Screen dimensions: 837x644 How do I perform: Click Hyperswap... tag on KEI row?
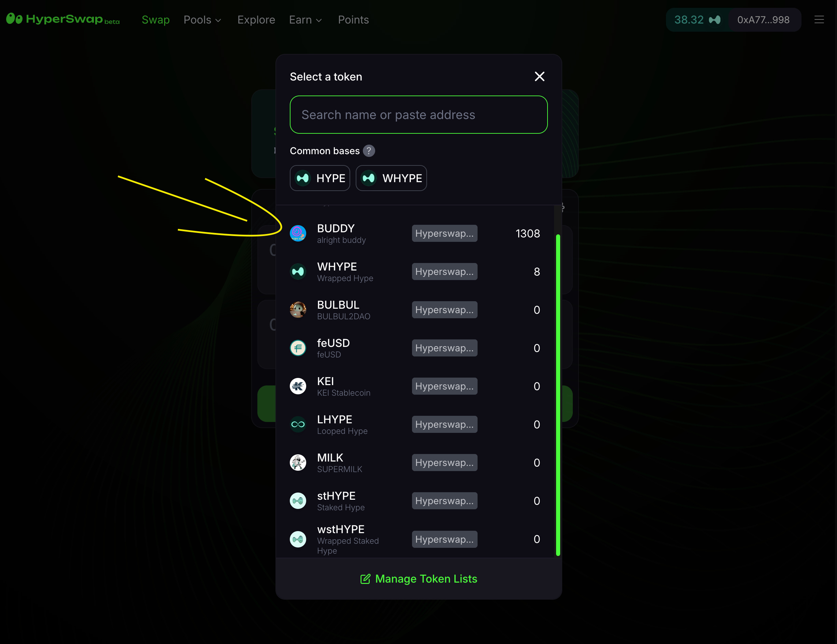coord(444,386)
